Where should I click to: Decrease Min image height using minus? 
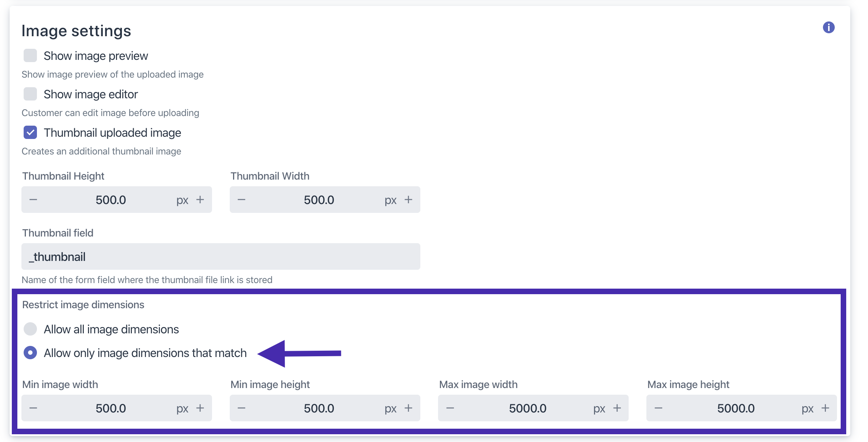tap(242, 408)
